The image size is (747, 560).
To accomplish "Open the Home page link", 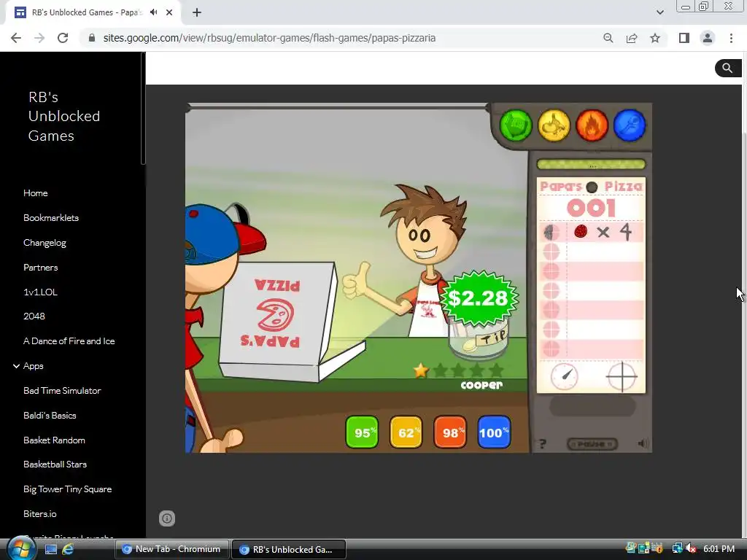I will coord(35,192).
